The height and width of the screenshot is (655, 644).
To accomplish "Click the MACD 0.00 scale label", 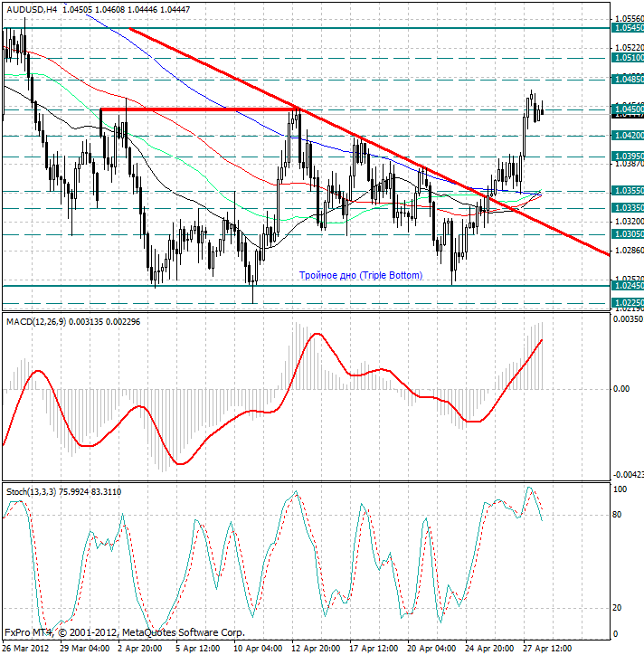I will (621, 389).
